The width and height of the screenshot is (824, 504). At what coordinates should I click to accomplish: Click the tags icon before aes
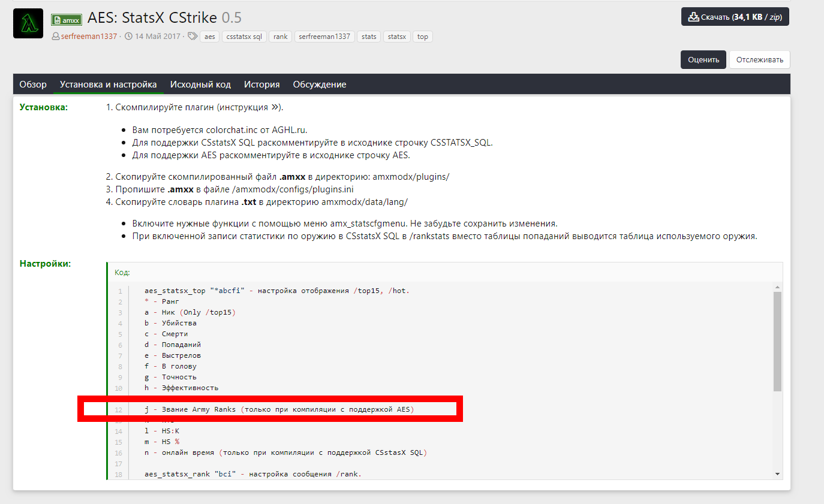pos(192,37)
